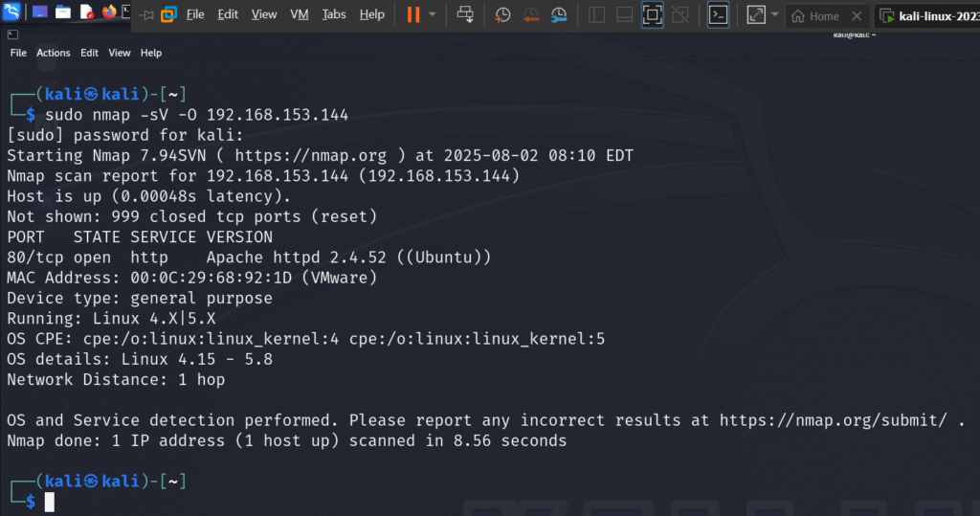Expand the power options dropdown arrow

point(432,14)
